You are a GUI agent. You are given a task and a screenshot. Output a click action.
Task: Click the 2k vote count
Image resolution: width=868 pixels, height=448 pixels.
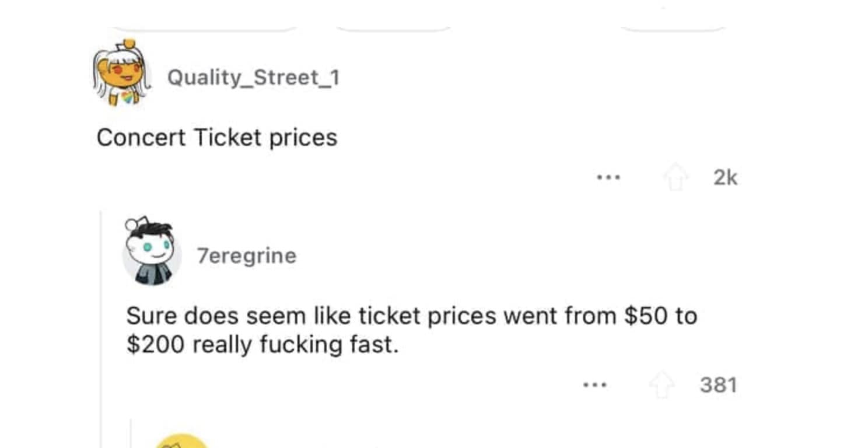pos(725,178)
